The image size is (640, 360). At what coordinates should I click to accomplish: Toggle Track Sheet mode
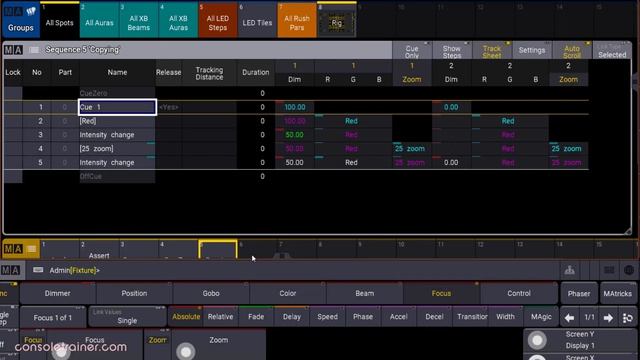click(x=491, y=51)
